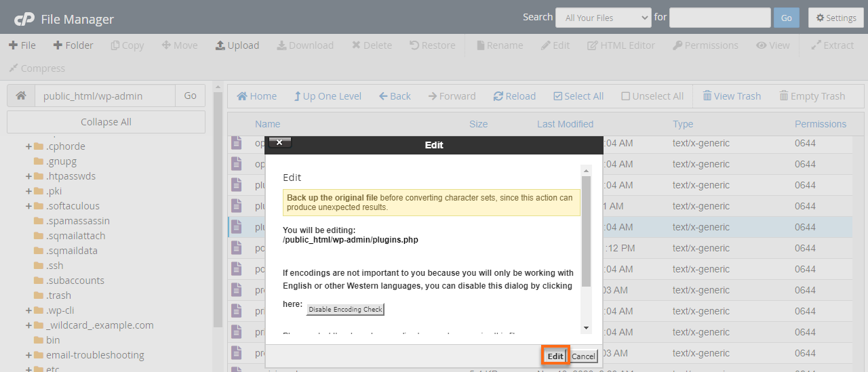Image resolution: width=868 pixels, height=372 pixels.
Task: Select the bin folder
Action: [53, 340]
